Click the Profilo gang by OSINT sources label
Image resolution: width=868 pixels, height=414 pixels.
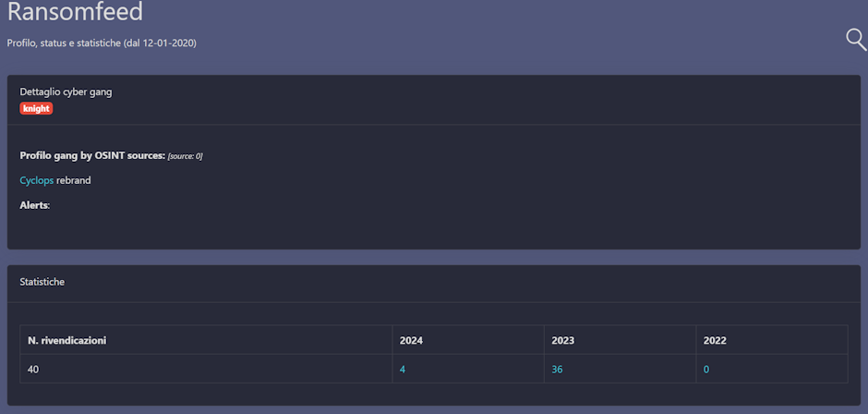pos(92,156)
